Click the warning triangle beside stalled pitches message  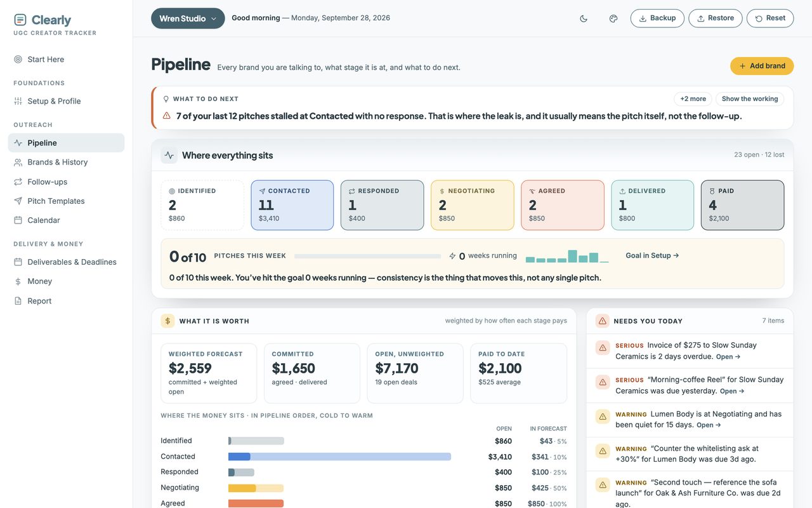[166, 116]
